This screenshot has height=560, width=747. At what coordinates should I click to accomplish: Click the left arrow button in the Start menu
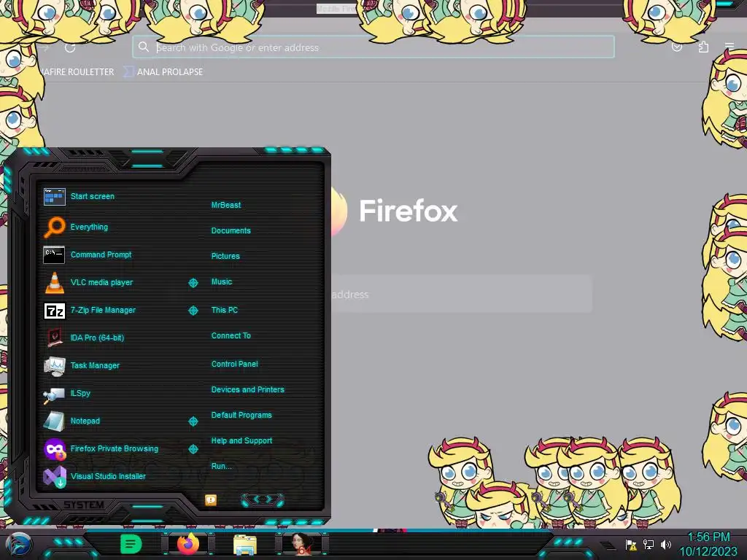(256, 499)
